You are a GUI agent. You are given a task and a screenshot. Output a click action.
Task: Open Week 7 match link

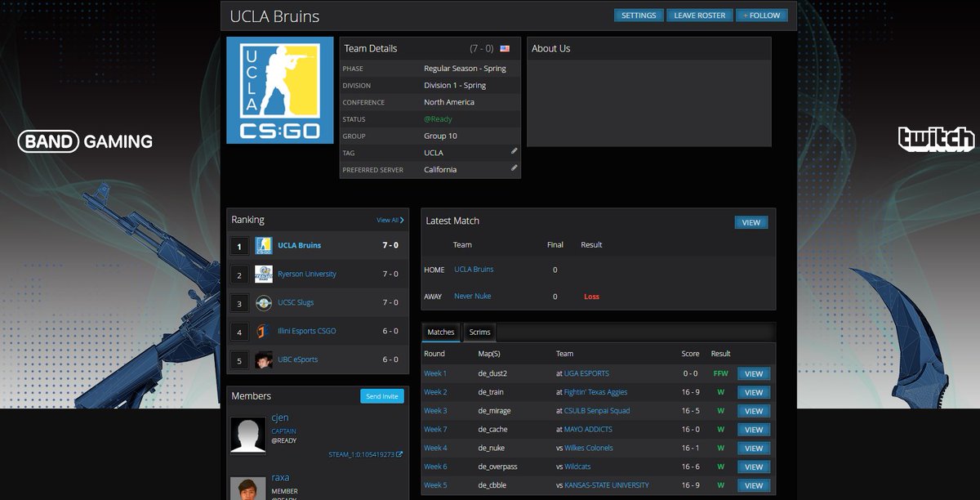pos(435,430)
